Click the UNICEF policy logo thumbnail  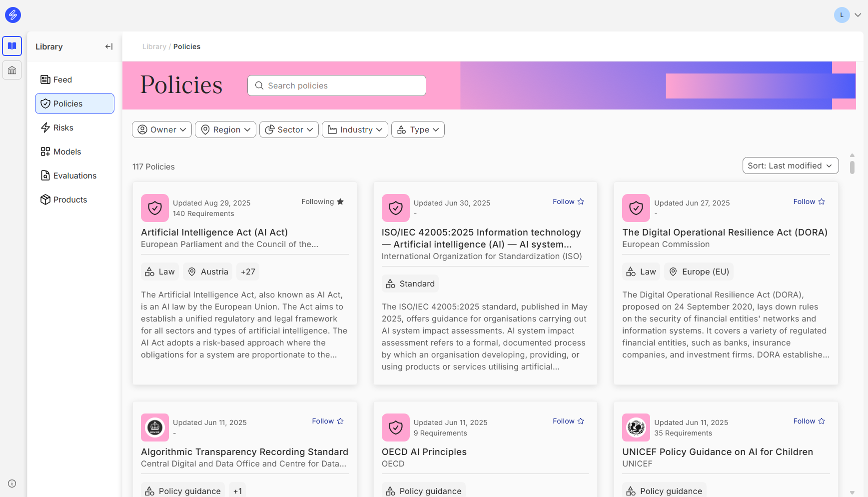pos(636,427)
